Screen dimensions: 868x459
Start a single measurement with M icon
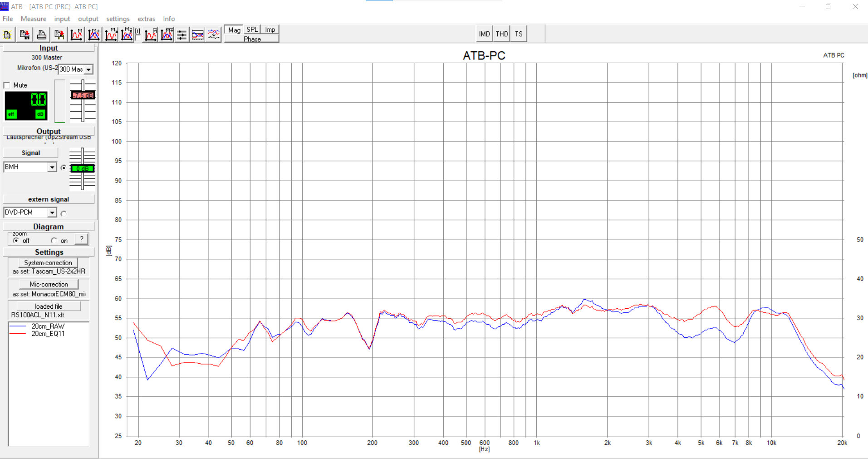point(77,35)
